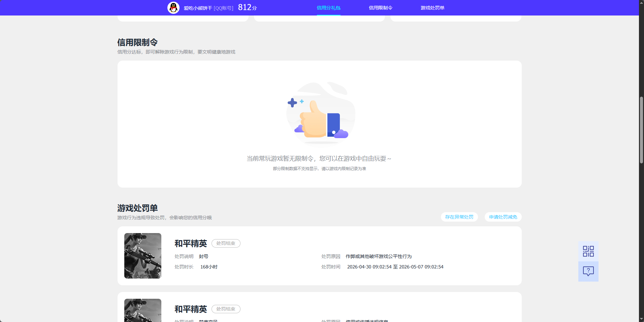Click penalty time 2026-04-30 09:02:54 至 2026-05-07
The height and width of the screenshot is (322, 644).
click(395, 267)
